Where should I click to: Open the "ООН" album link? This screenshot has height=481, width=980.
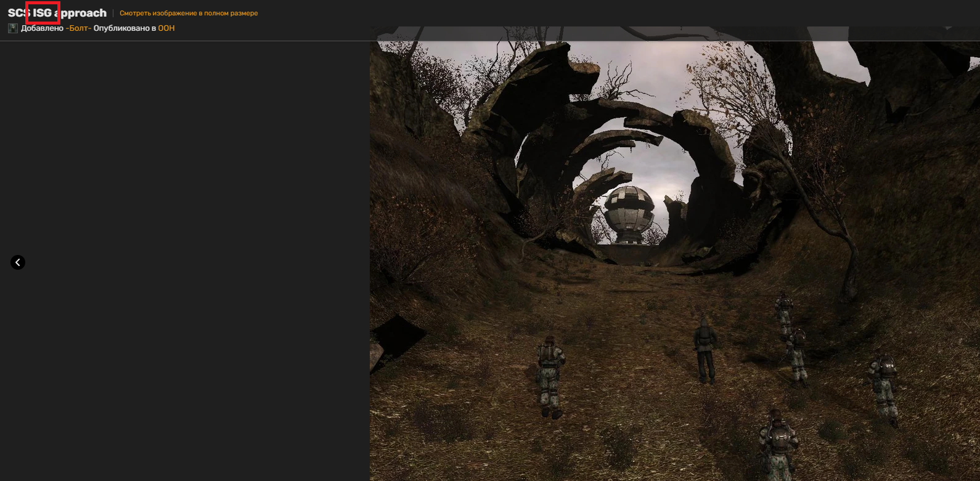(166, 28)
